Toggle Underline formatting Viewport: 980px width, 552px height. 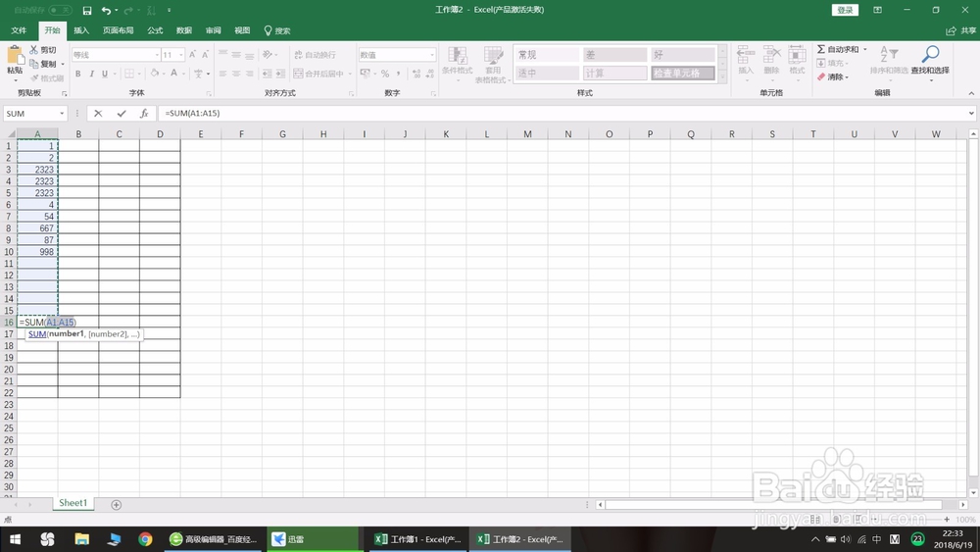click(105, 74)
